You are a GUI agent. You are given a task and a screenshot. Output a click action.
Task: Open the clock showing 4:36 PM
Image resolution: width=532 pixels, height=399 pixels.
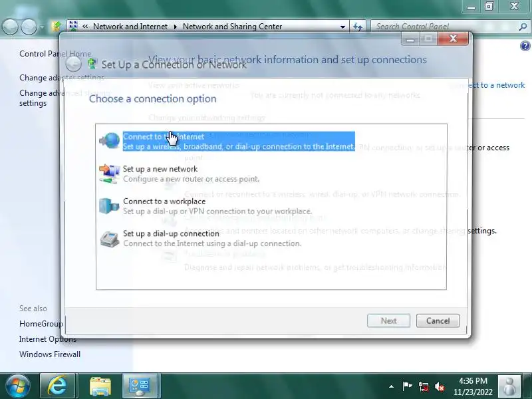473,386
